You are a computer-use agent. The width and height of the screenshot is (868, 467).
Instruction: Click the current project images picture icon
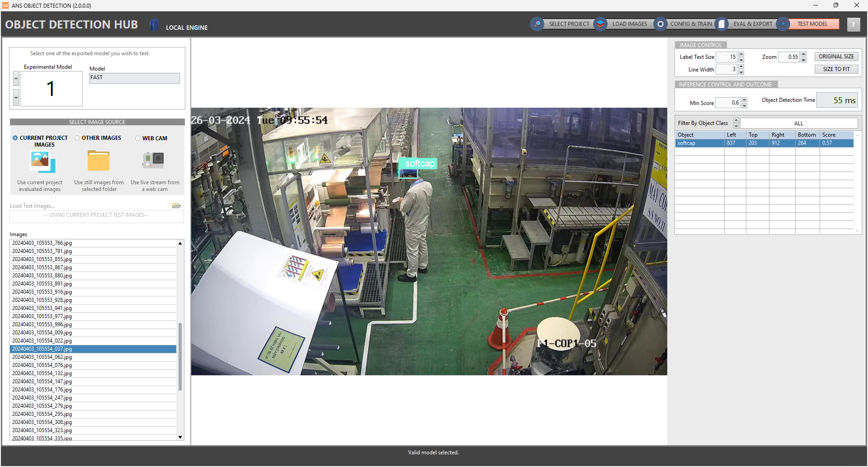click(42, 162)
